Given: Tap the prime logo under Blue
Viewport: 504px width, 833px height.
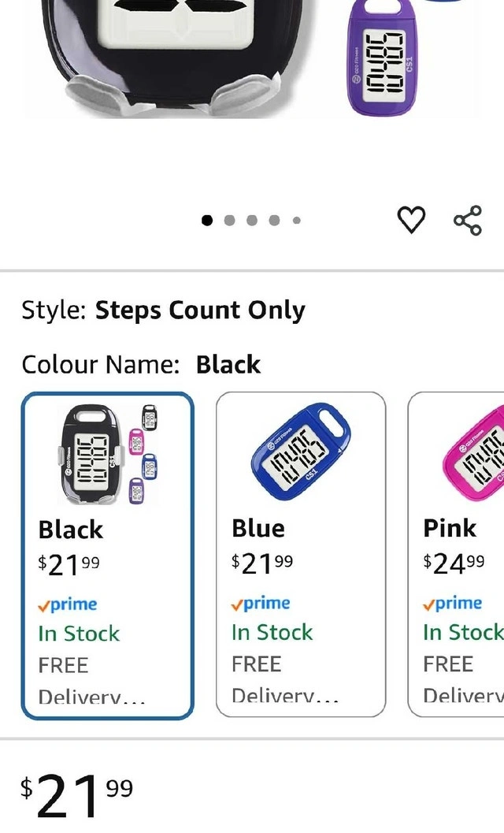Looking at the screenshot, I should pyautogui.click(x=261, y=604).
